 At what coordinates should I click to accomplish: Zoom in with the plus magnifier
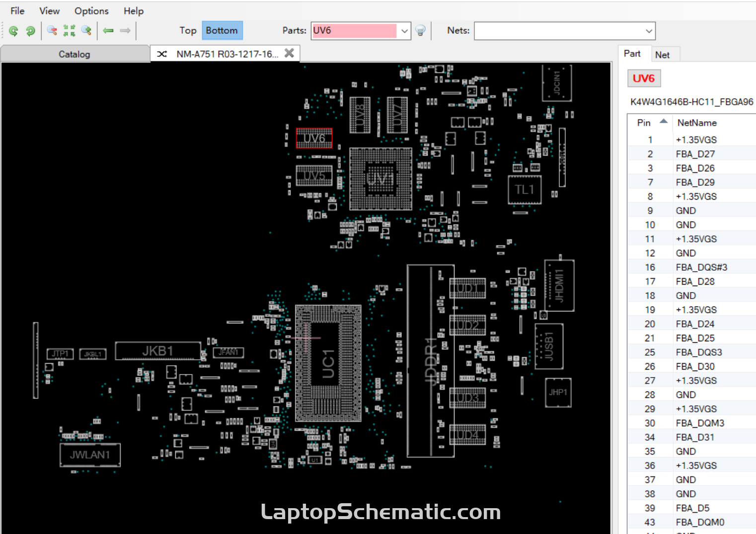tap(86, 31)
